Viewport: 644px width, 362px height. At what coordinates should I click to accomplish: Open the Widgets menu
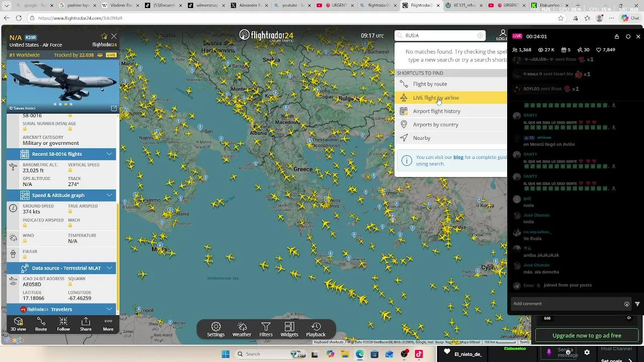(289, 330)
